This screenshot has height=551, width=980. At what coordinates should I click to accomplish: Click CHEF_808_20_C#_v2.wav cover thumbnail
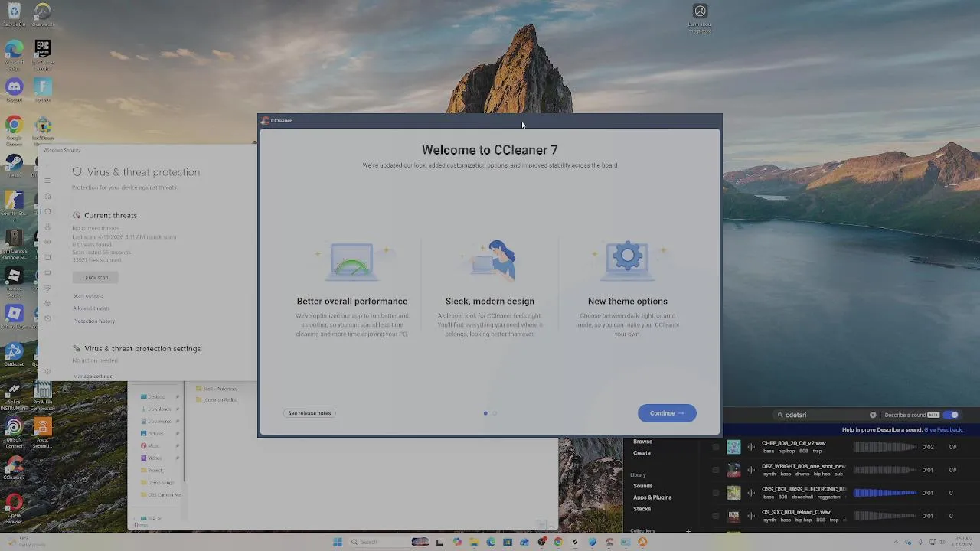(733, 447)
